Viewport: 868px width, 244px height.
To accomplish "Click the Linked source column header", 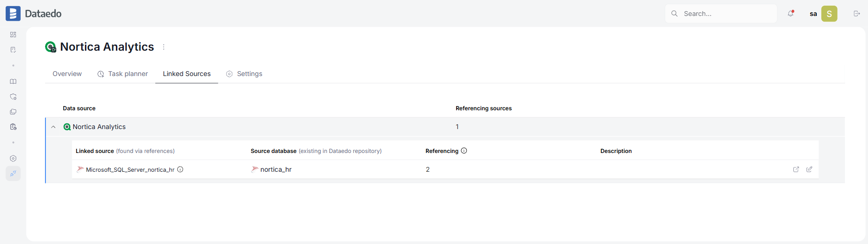I will point(95,151).
